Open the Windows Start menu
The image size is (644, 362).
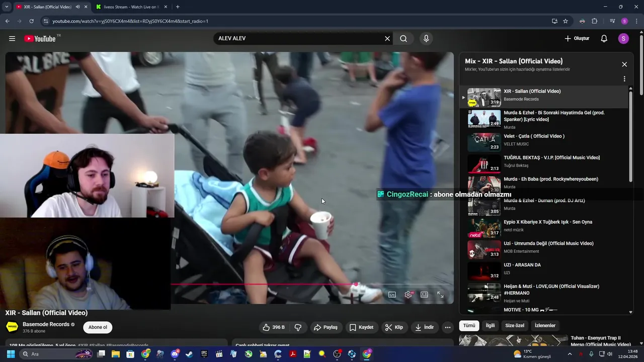coord(11,354)
